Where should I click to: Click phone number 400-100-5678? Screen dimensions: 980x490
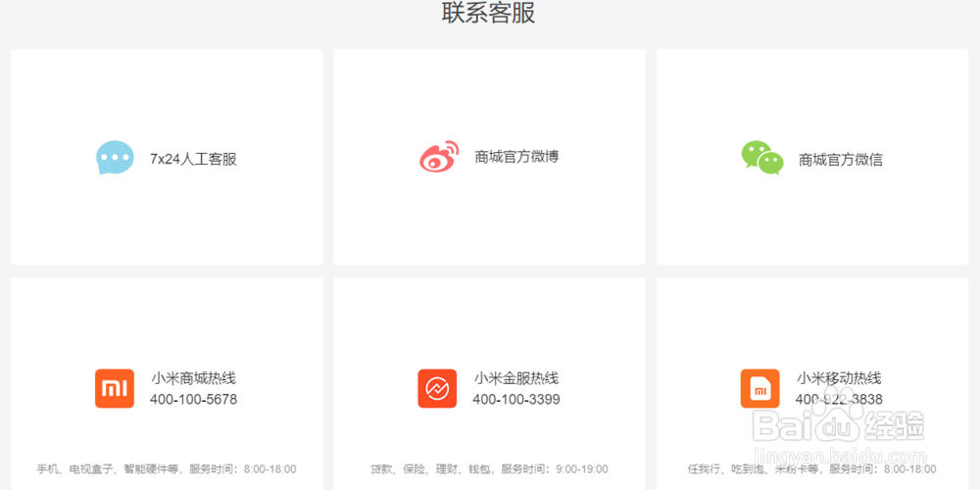click(x=194, y=400)
